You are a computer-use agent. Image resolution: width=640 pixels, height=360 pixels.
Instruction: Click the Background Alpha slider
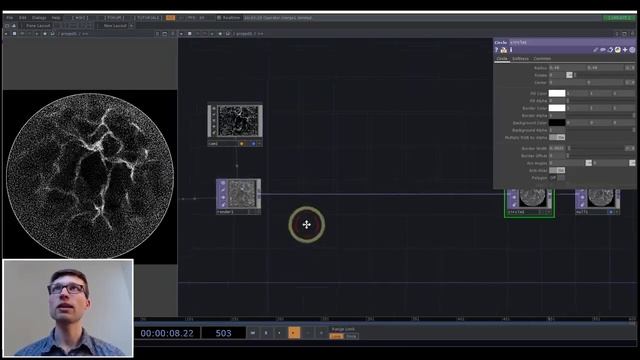click(601, 130)
